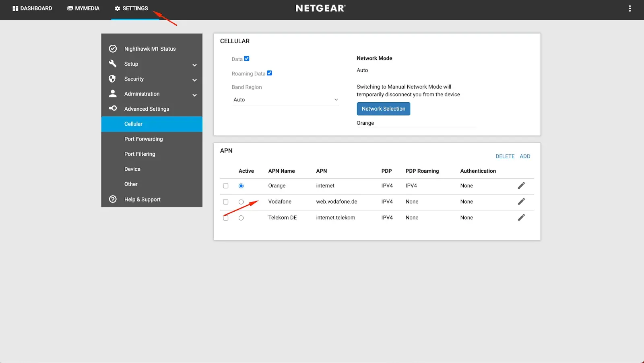
Task: Click the Network Selection button
Action: (384, 109)
